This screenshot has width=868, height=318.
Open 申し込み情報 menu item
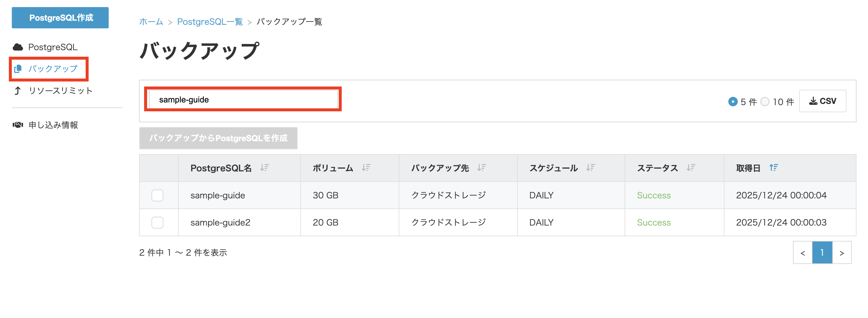pyautogui.click(x=53, y=125)
